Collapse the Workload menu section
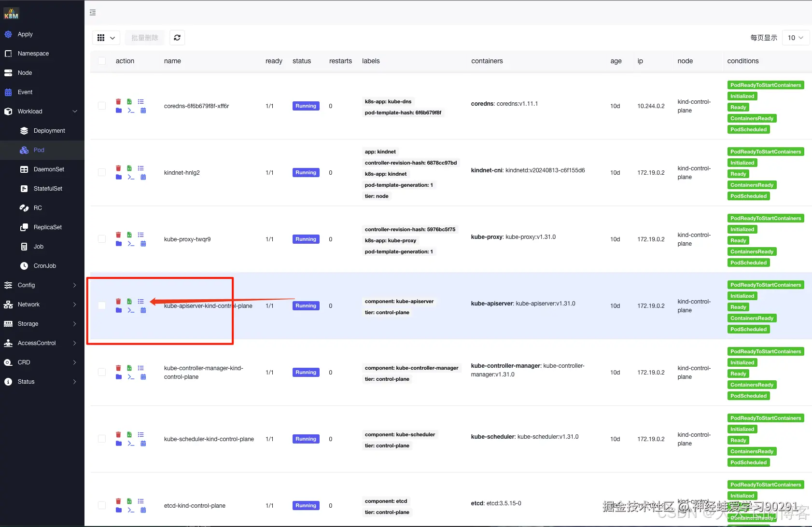This screenshot has width=812, height=527. click(x=42, y=111)
